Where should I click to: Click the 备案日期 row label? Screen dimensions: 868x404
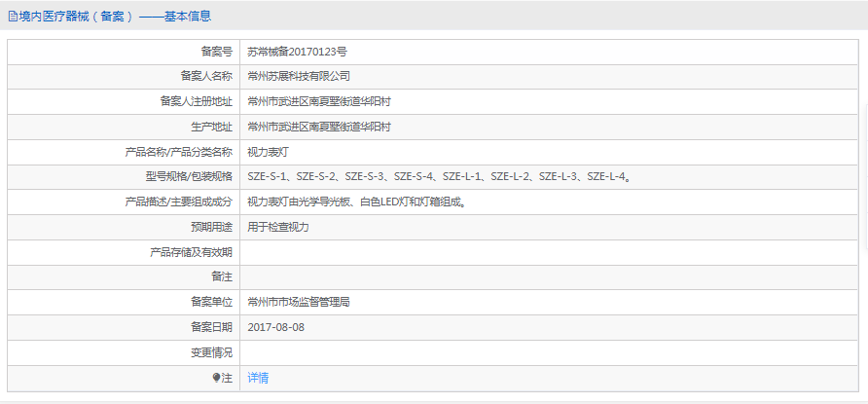(x=211, y=328)
